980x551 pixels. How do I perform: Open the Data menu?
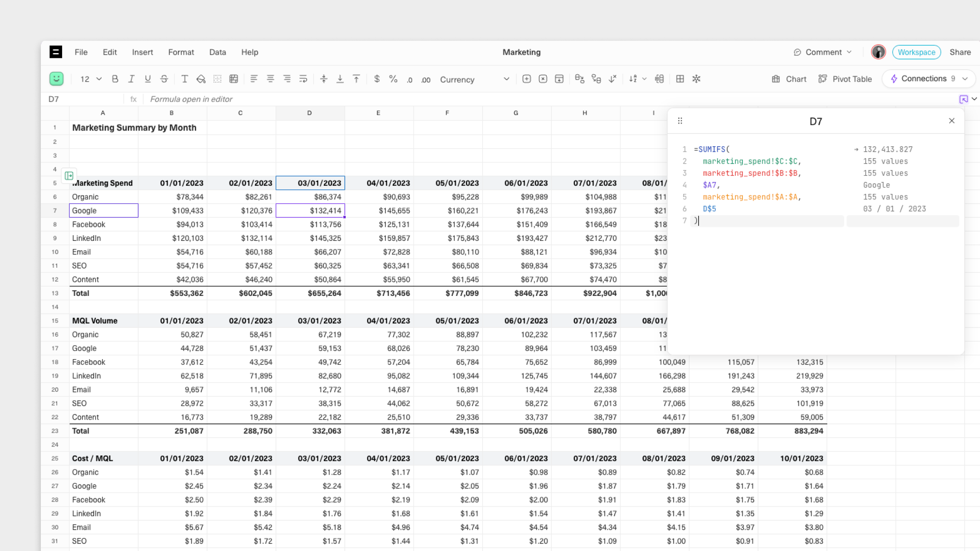coord(218,52)
